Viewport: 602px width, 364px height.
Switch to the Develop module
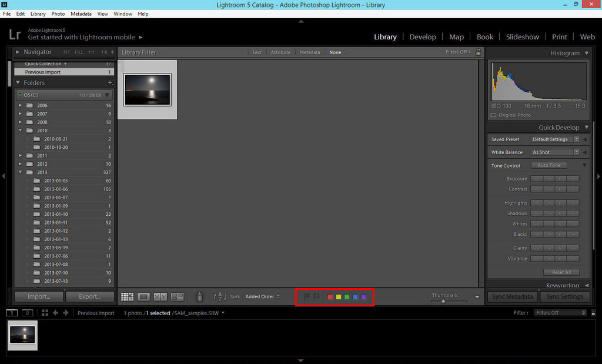(423, 37)
